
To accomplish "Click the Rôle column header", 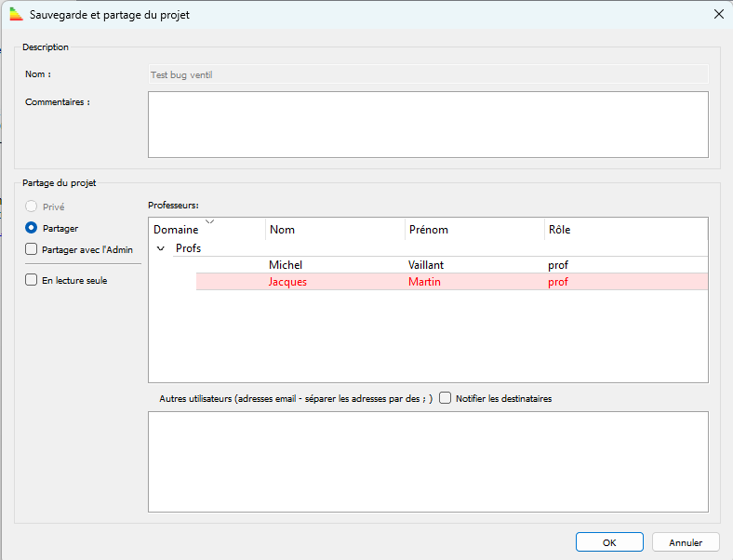I will [x=559, y=230].
